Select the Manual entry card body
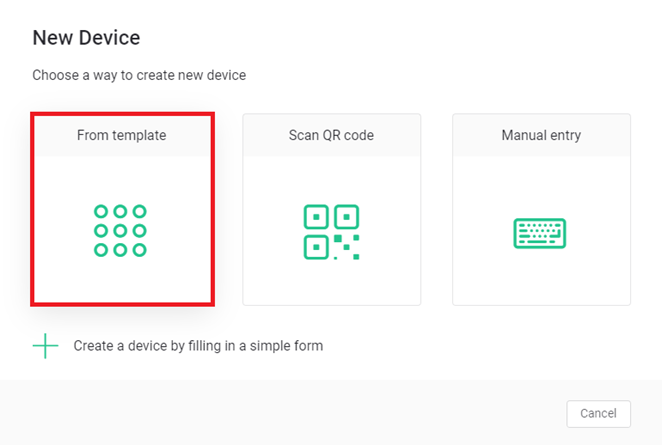Viewport: 662px width, 445px height. coord(541,231)
